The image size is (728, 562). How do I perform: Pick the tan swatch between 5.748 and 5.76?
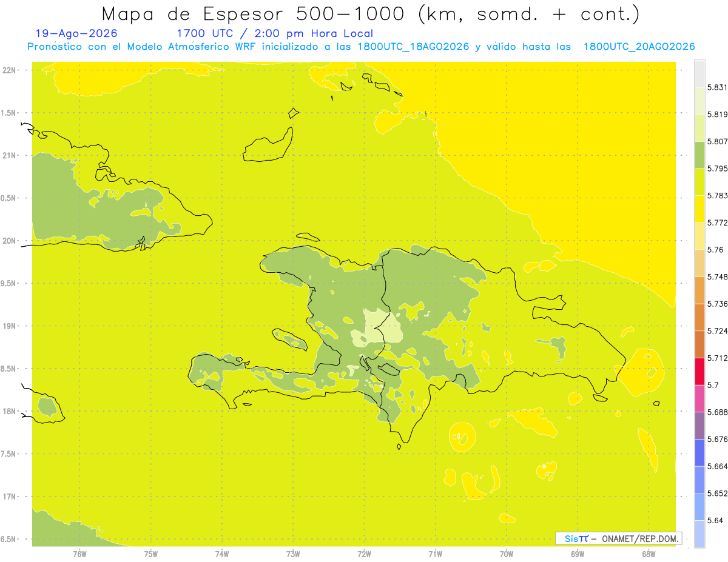coord(699,263)
